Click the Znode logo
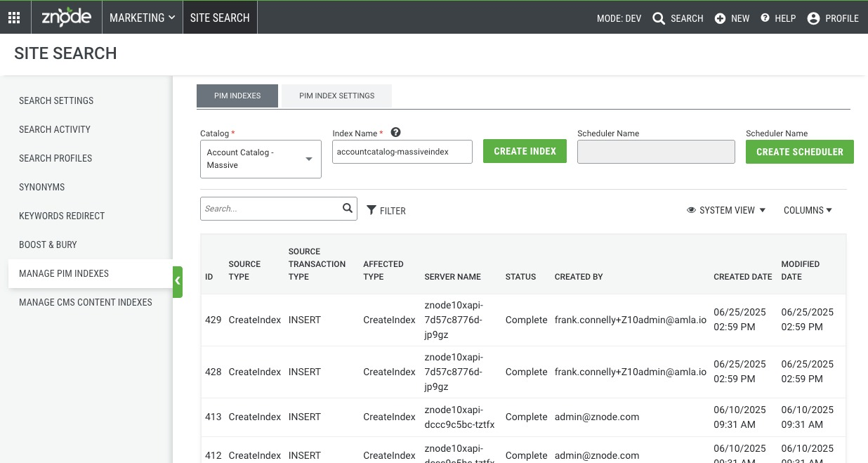This screenshot has width=868, height=463. click(66, 18)
